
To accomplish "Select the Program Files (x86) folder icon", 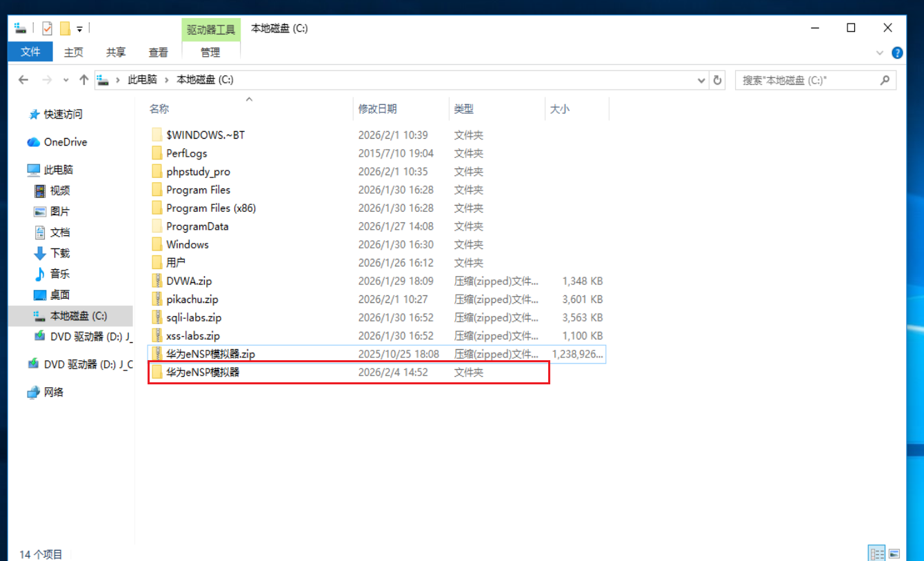I will coord(157,208).
